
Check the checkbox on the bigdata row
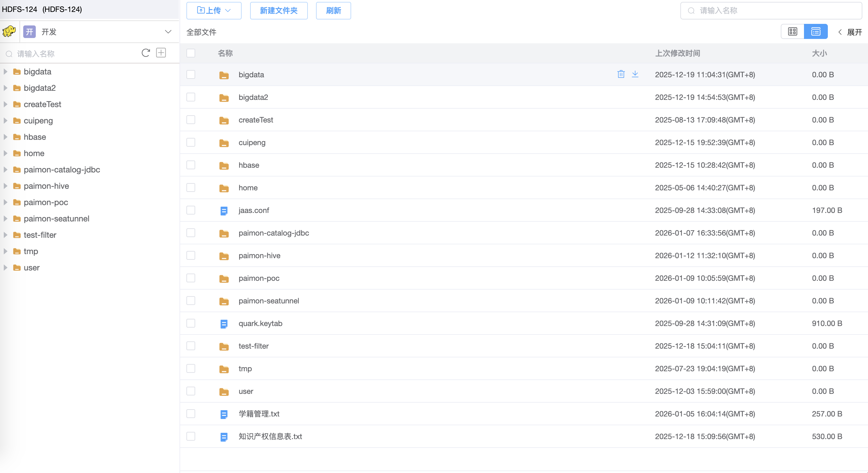(191, 74)
